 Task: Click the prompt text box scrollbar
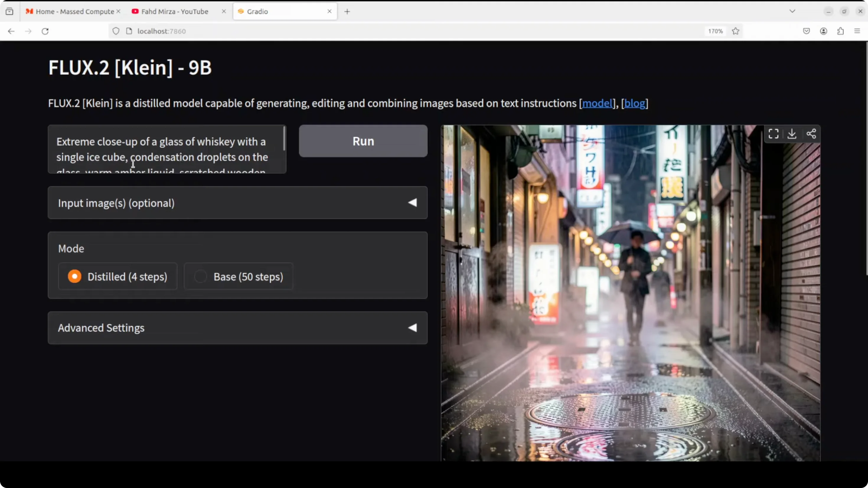click(x=284, y=138)
